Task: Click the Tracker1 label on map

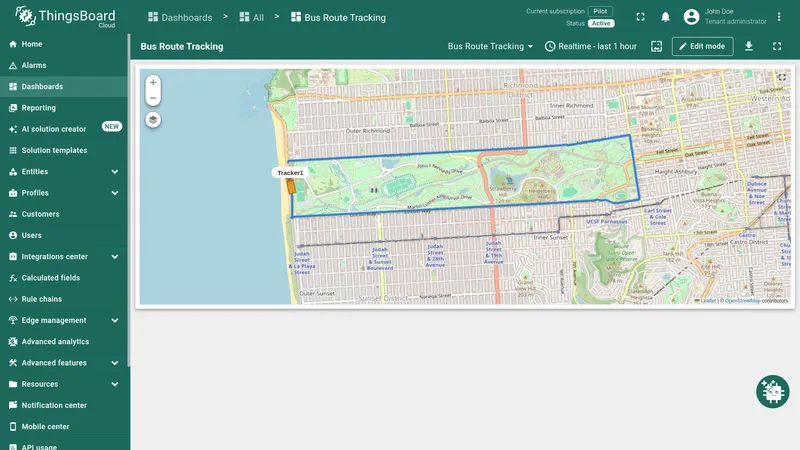Action: point(290,173)
